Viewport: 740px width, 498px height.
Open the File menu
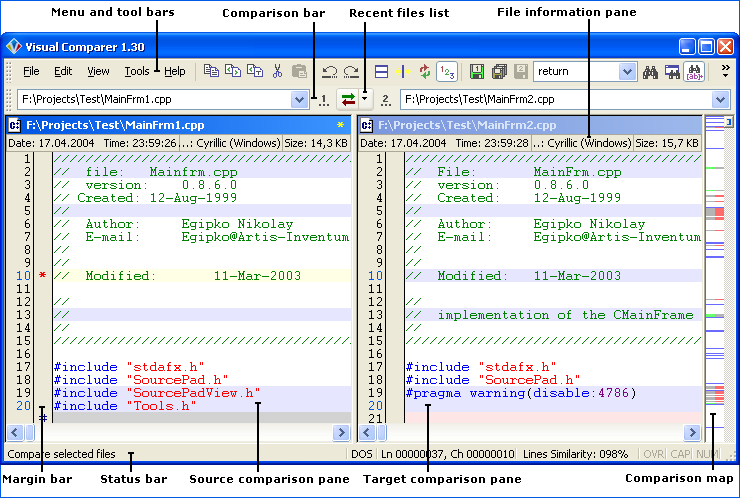pyautogui.click(x=31, y=72)
